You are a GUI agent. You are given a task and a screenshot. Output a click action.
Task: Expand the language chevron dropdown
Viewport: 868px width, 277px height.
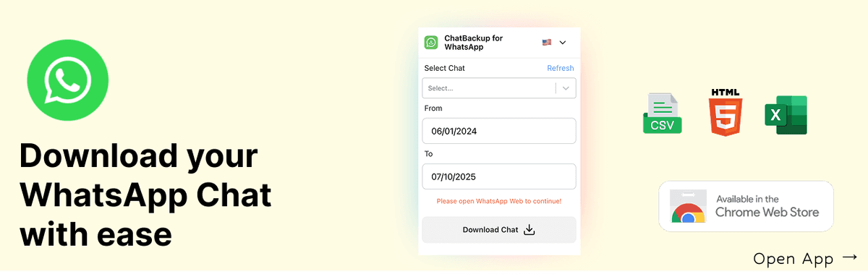(x=563, y=43)
